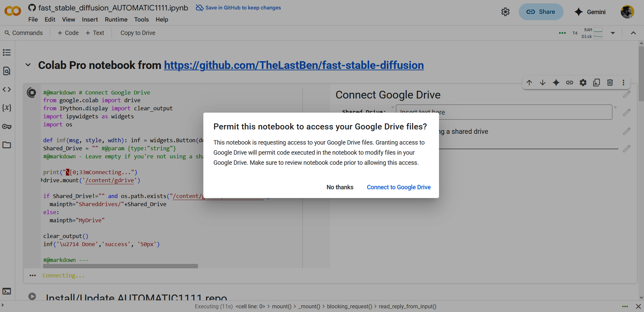Image resolution: width=644 pixels, height=312 pixels.
Task: Open the table of contents sidebar icon
Action: pos(7,52)
